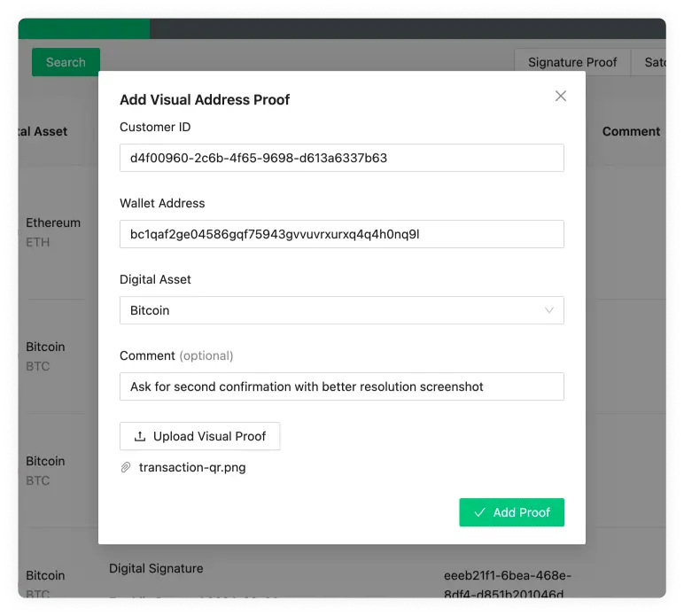Submit using the Add Proof button

pos(511,512)
